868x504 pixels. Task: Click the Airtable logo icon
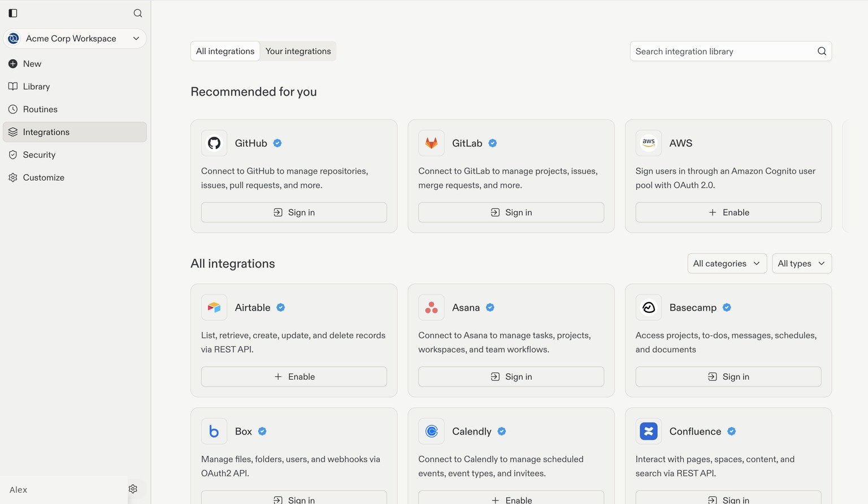coord(214,308)
